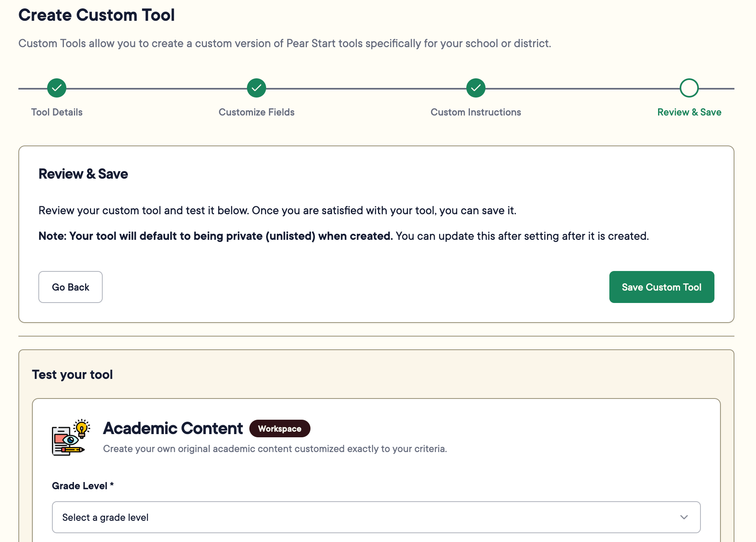Click the Academic Content title text
This screenshot has width=756, height=542.
(173, 428)
